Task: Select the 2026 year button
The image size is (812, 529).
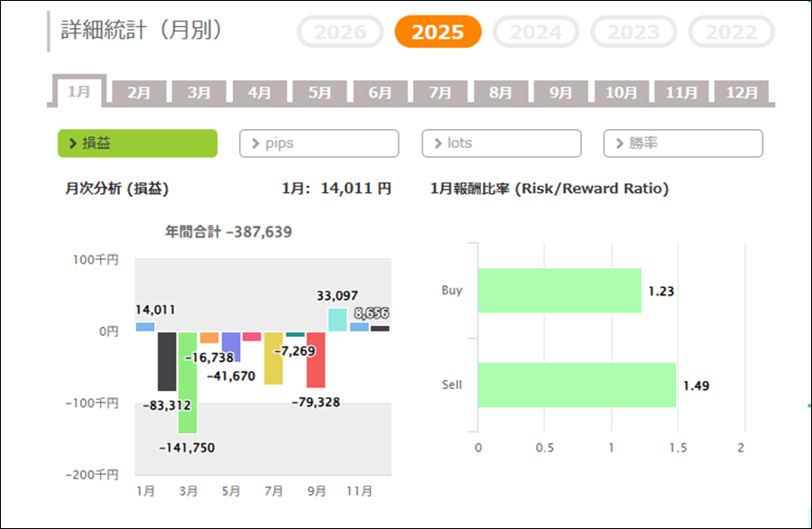Action: (340, 32)
